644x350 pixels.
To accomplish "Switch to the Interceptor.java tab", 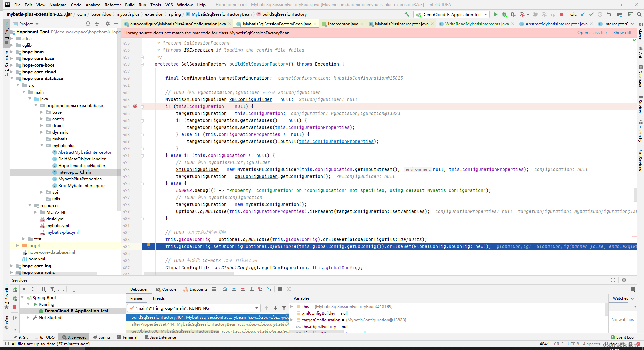I will [343, 24].
